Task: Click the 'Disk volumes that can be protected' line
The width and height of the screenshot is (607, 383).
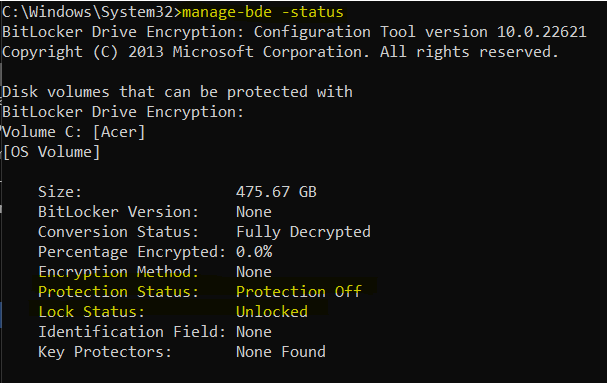Action: (x=177, y=92)
